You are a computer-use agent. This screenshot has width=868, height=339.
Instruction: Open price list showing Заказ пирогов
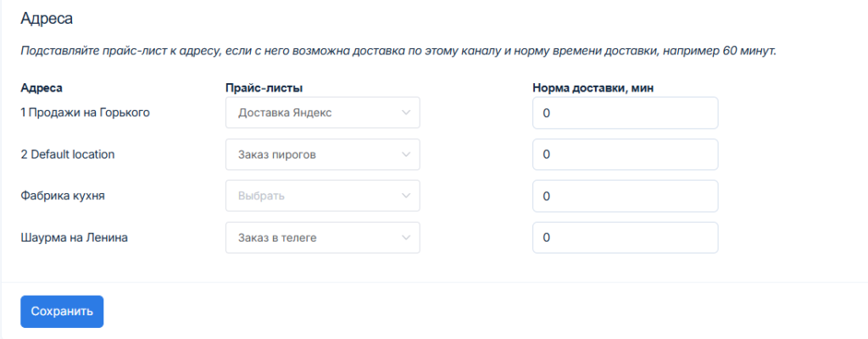click(x=314, y=154)
